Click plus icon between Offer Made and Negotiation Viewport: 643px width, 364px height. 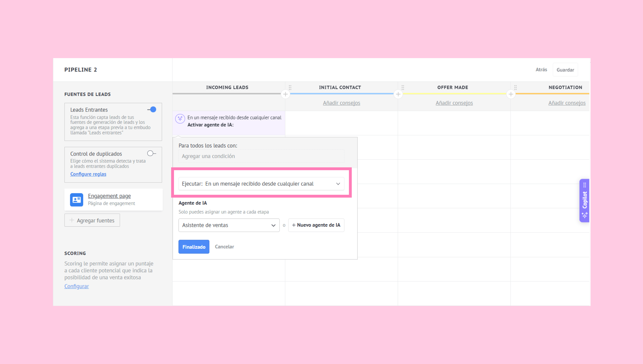(x=511, y=94)
